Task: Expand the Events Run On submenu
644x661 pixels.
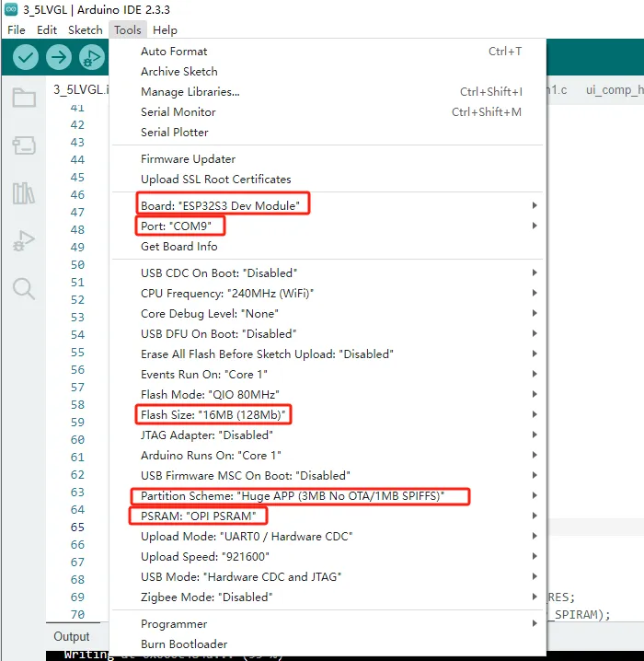Action: point(328,375)
